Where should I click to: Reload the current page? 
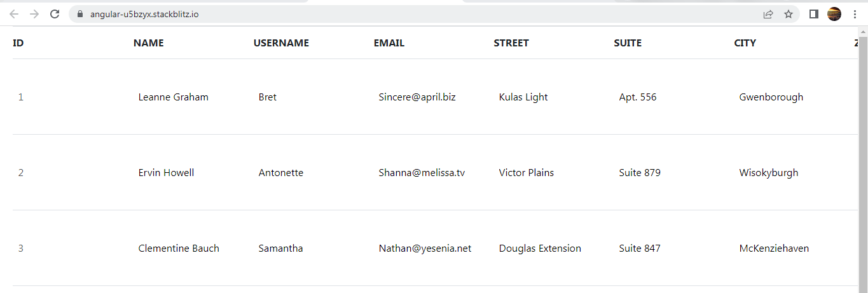55,14
